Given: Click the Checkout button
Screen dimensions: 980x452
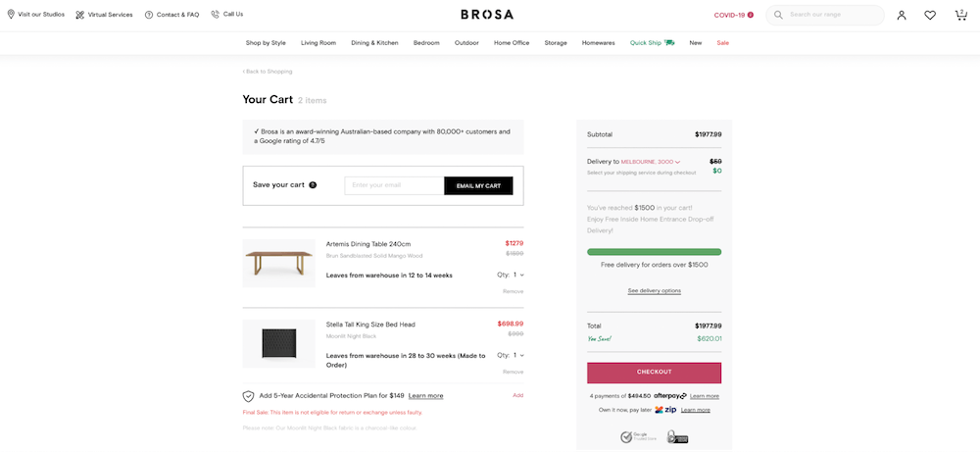Looking at the screenshot, I should coord(654,372).
